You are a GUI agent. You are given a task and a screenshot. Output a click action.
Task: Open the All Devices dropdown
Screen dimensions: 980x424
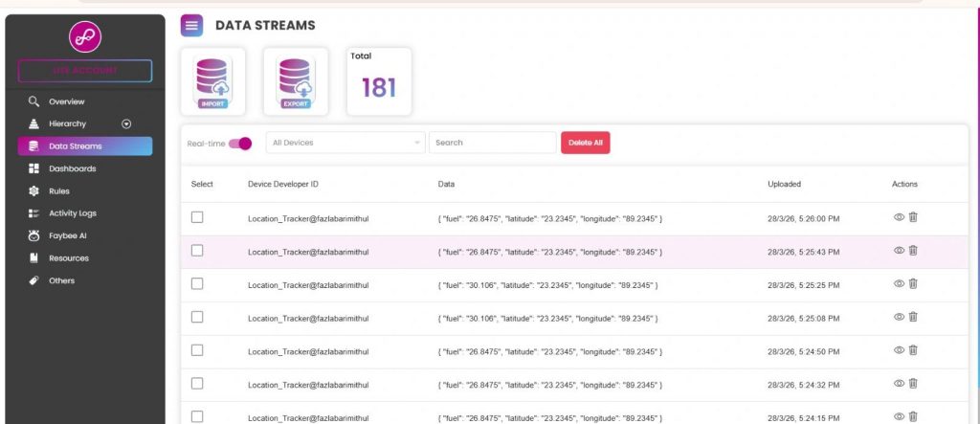(x=345, y=143)
